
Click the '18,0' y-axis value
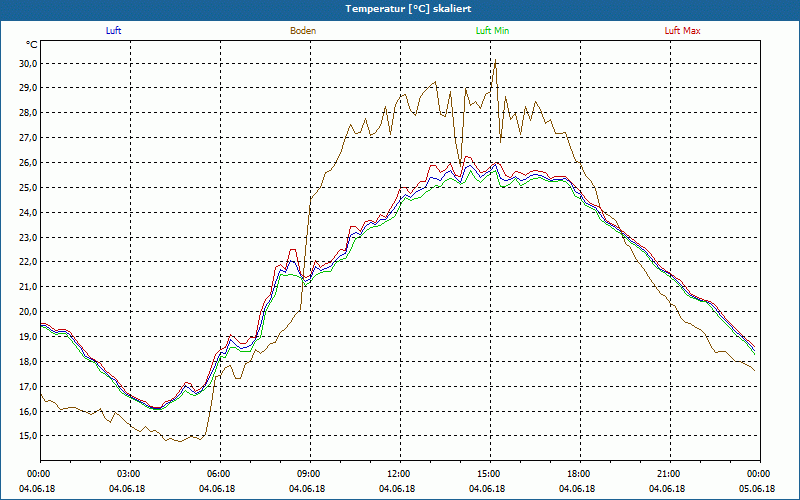point(28,362)
